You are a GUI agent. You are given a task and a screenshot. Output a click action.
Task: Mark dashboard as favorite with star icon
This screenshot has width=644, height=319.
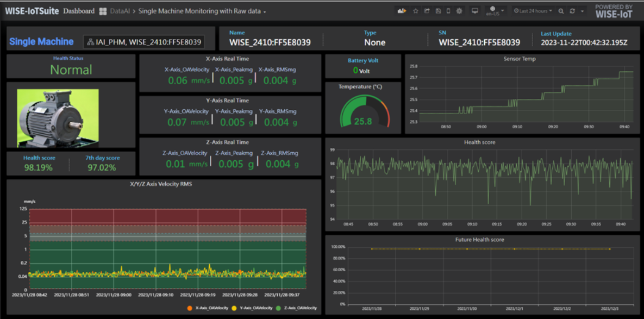pos(415,10)
